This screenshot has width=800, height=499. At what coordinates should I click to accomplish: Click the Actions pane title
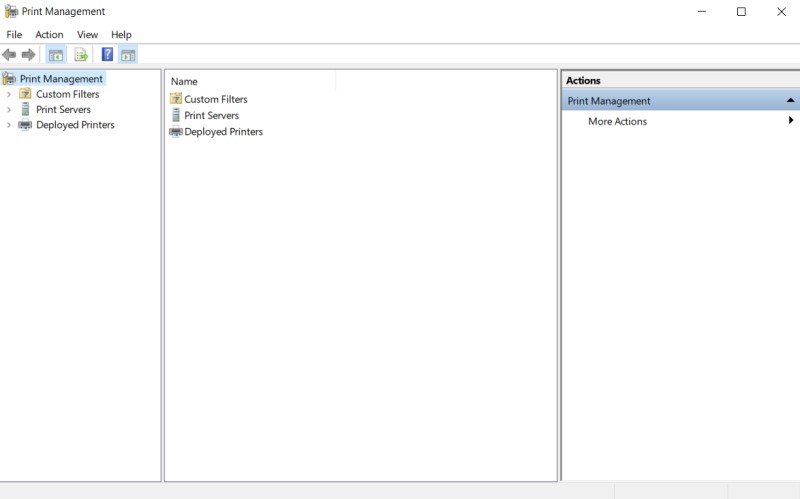(x=583, y=80)
